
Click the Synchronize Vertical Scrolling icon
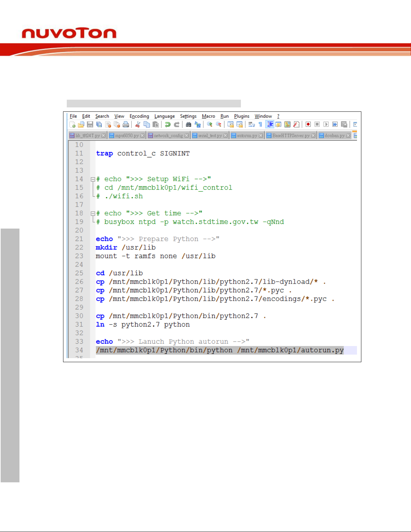point(230,125)
